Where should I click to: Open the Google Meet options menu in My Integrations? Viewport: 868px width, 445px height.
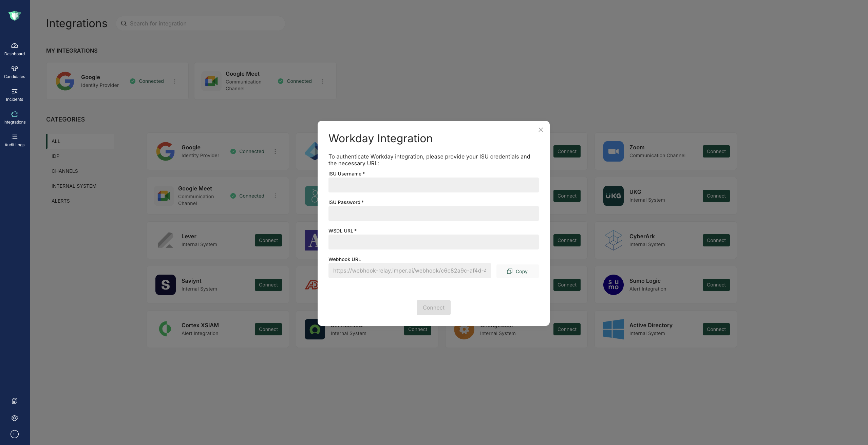pos(323,81)
